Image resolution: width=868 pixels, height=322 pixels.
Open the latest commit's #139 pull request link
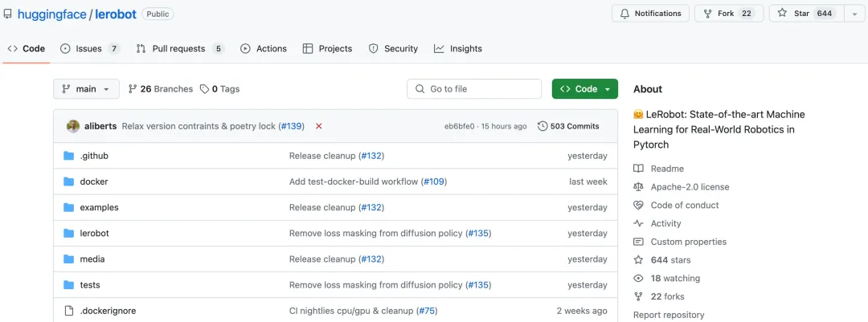292,126
